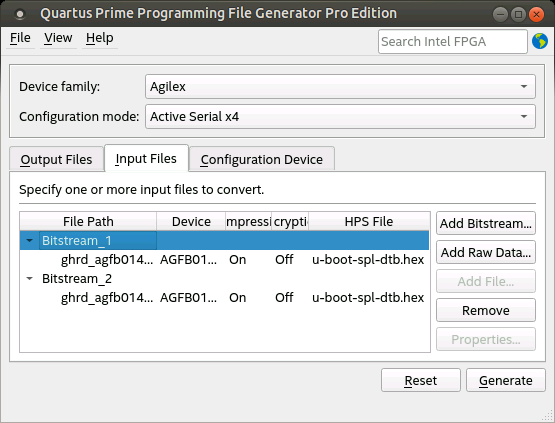
Task: Click the HPS File column header
Action: (x=368, y=222)
